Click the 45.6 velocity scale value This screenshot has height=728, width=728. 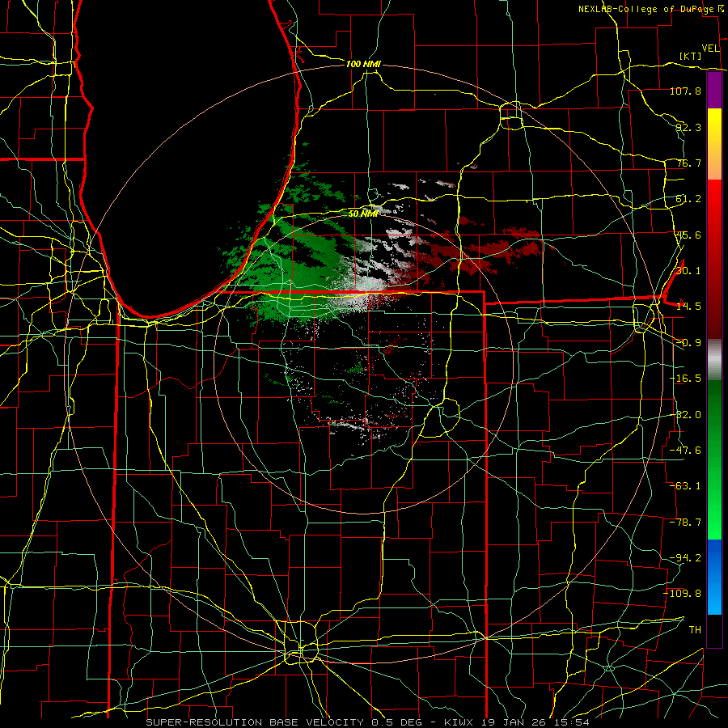click(x=688, y=235)
